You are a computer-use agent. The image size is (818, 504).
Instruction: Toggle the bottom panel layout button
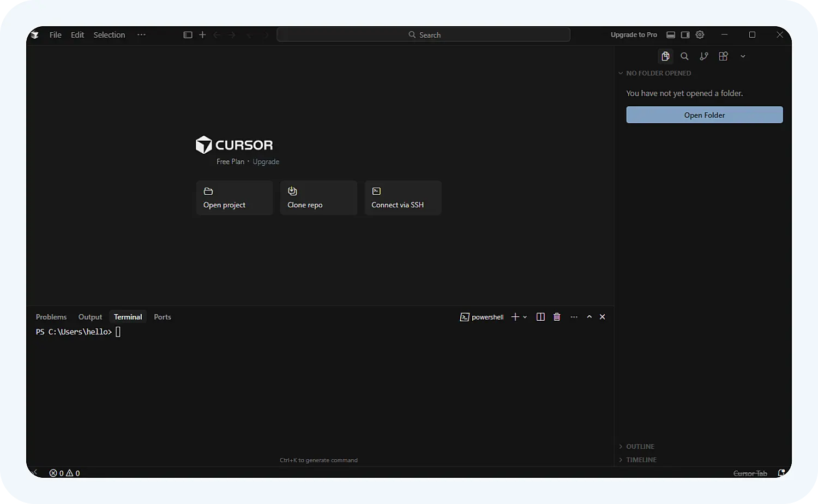pyautogui.click(x=671, y=35)
